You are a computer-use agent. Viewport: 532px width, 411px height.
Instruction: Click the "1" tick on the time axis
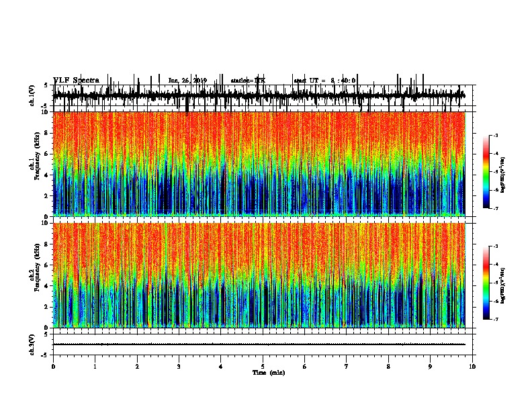[x=95, y=367]
